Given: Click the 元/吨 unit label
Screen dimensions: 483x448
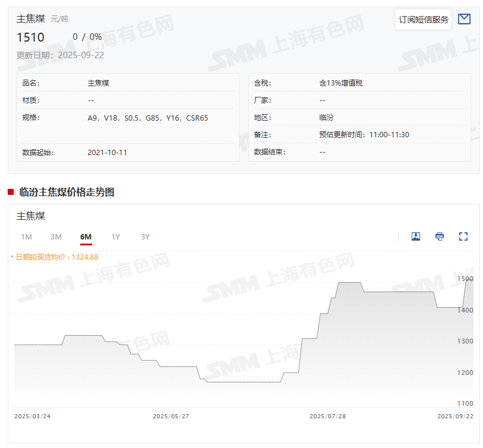Looking at the screenshot, I should point(59,19).
